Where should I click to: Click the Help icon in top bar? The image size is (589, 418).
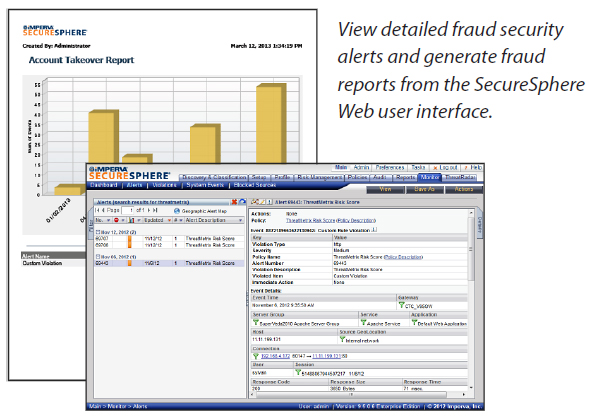pos(466,168)
